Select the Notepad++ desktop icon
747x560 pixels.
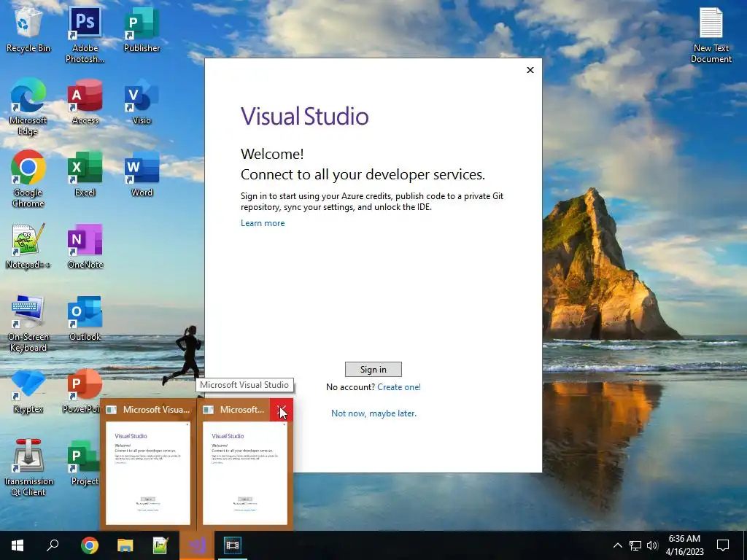coord(28,246)
